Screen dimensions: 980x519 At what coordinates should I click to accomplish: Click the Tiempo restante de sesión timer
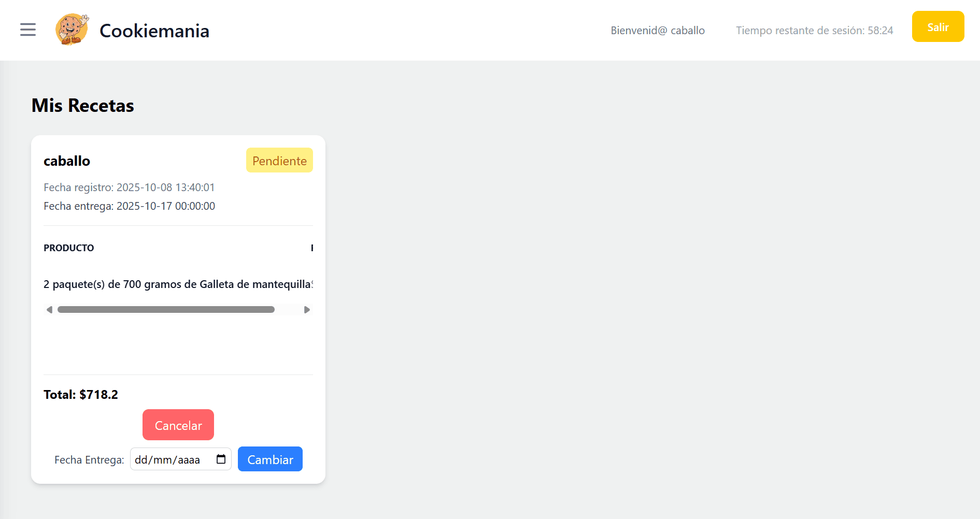click(x=815, y=31)
